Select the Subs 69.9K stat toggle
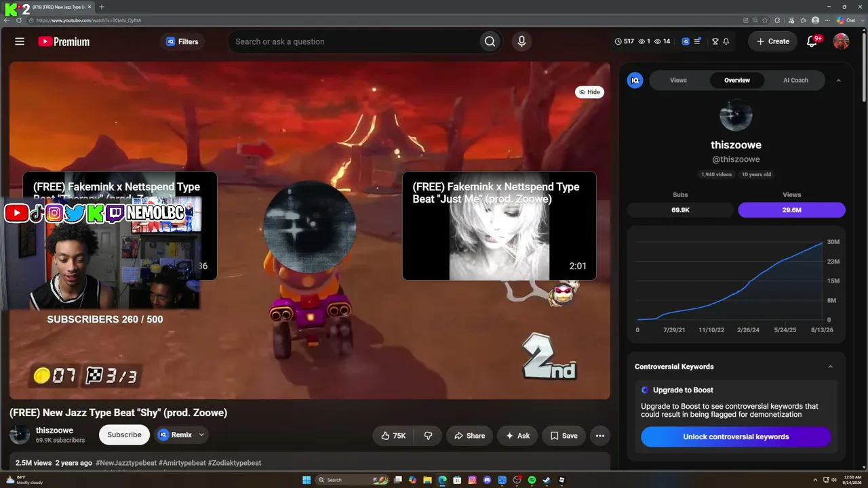Screen dimensions: 868x488 pyautogui.click(x=680, y=209)
